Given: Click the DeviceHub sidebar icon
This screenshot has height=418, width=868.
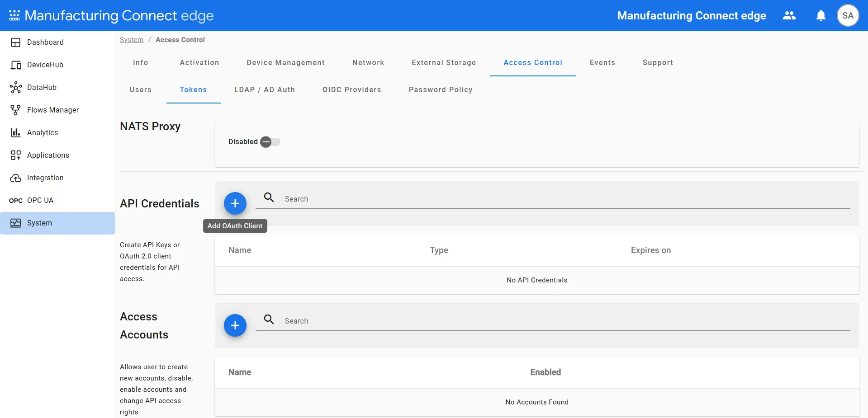Looking at the screenshot, I should (x=16, y=65).
